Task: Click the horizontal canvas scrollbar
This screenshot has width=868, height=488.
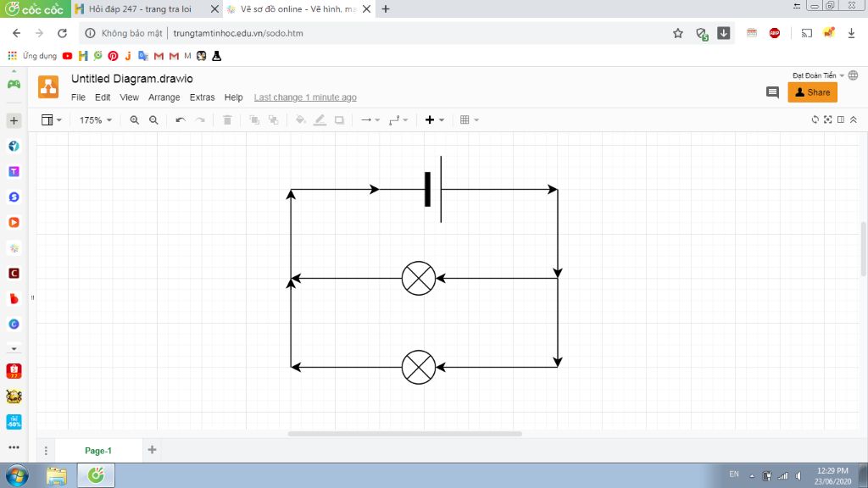Action: (404, 434)
